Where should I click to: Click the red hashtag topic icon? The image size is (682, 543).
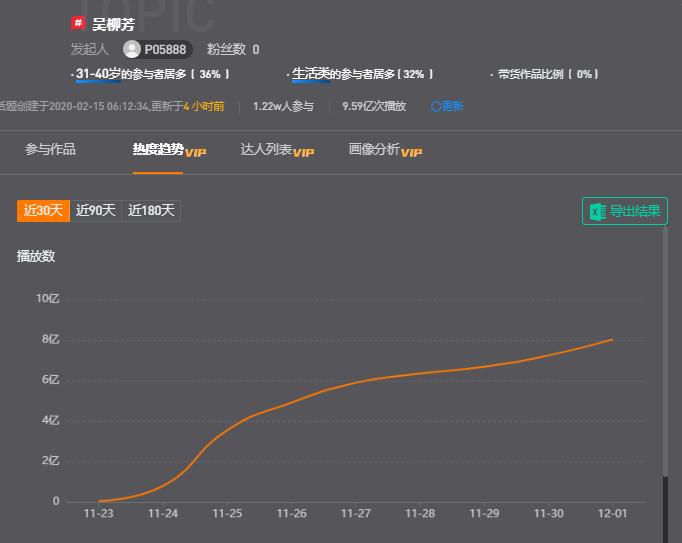[x=78, y=23]
